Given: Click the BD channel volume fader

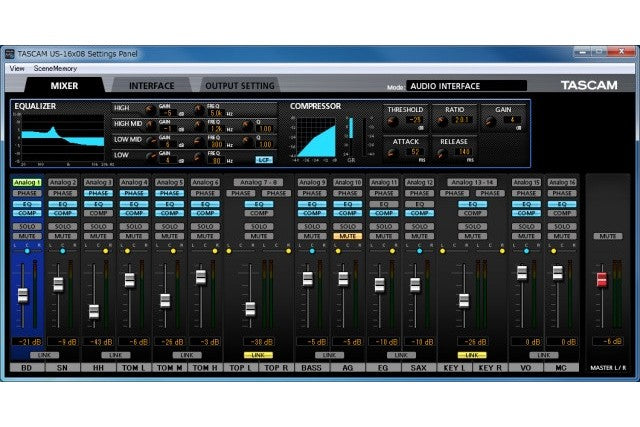Looking at the screenshot, I should (23, 295).
